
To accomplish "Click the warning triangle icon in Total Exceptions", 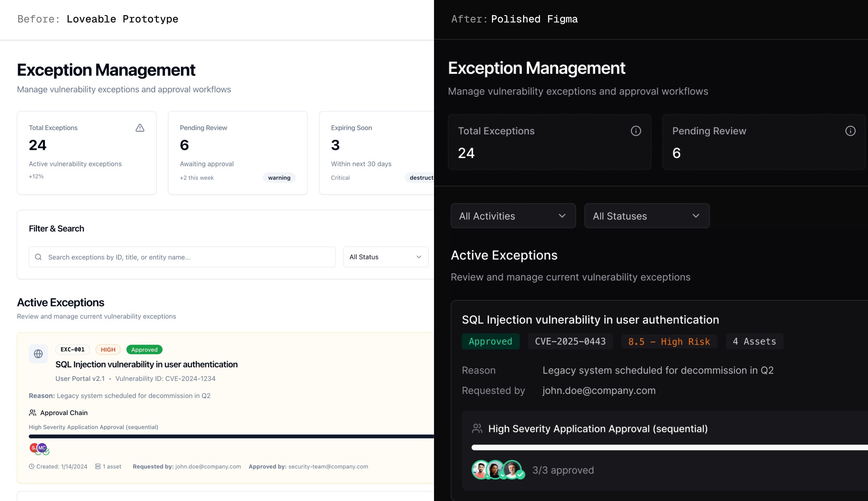I will [140, 128].
